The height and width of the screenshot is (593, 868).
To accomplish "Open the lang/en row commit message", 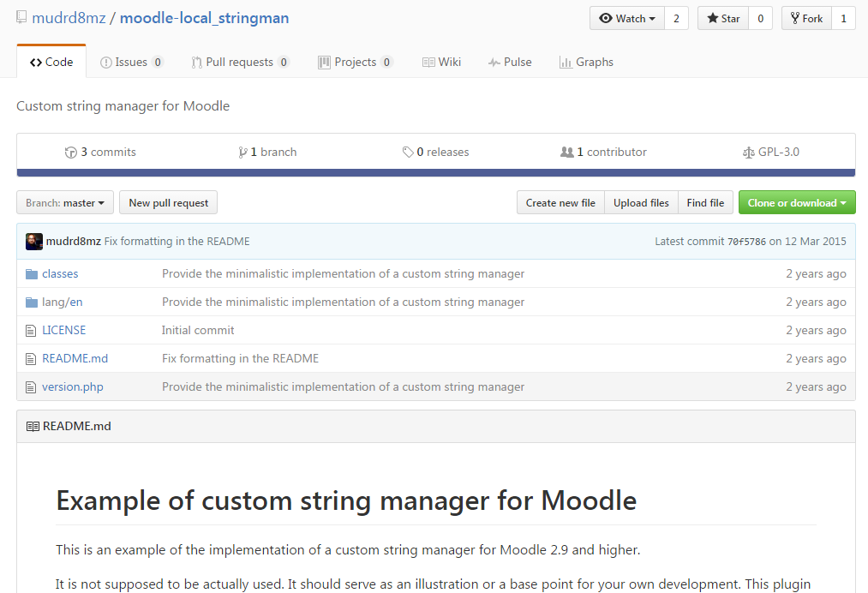I will 344,302.
